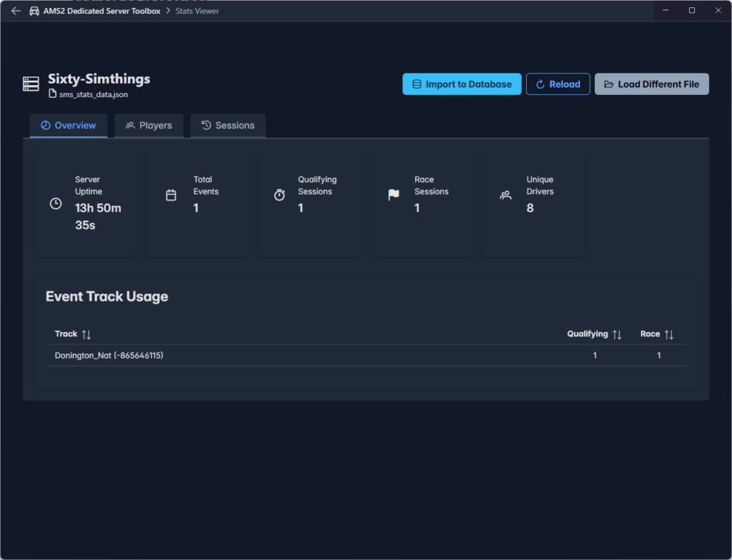Click the clock icon on Server Uptime card

click(x=56, y=204)
